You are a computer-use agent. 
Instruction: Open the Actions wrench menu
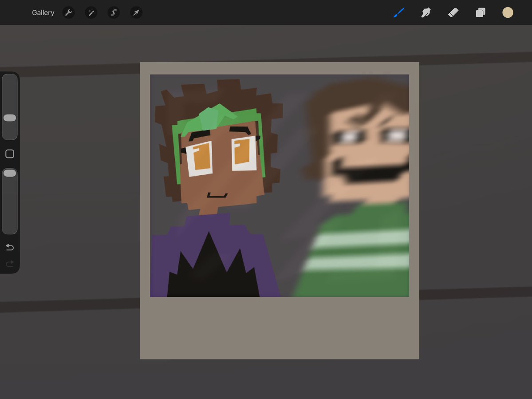tap(68, 12)
